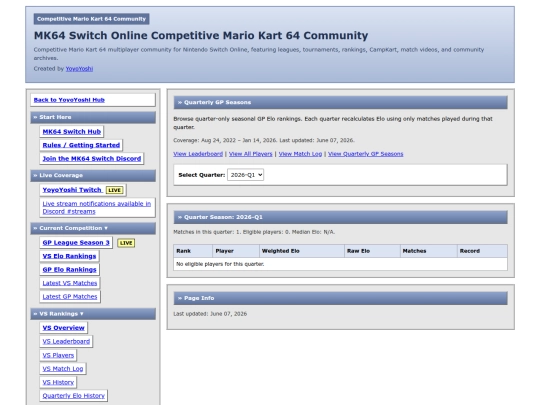Open Quarterly Elo History in sidebar
Image resolution: width=540 pixels, height=405 pixels.
pyautogui.click(x=74, y=396)
